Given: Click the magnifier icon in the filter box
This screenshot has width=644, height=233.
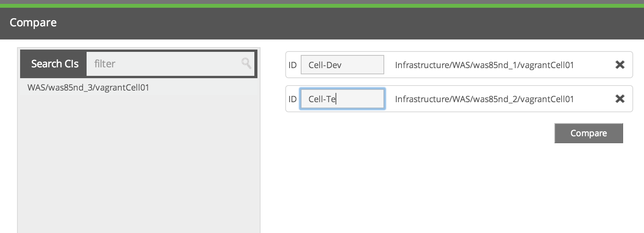Looking at the screenshot, I should (246, 63).
